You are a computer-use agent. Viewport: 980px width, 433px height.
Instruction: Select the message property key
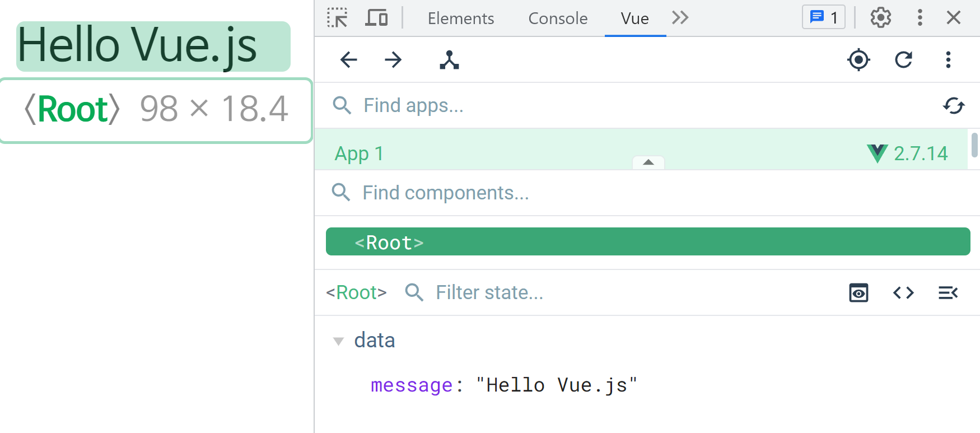point(412,385)
